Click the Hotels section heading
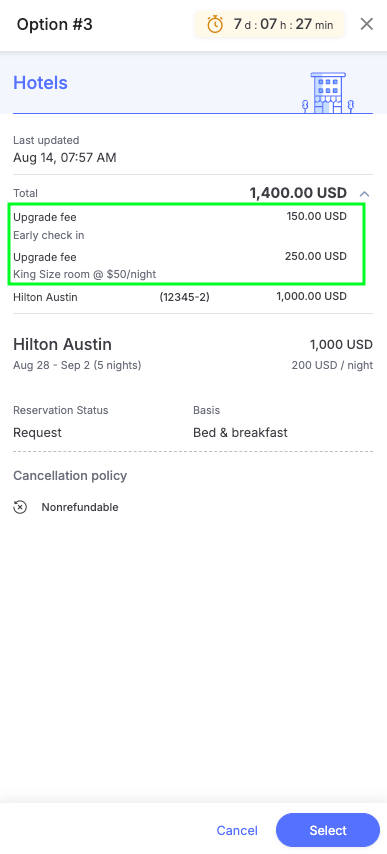 coord(40,83)
